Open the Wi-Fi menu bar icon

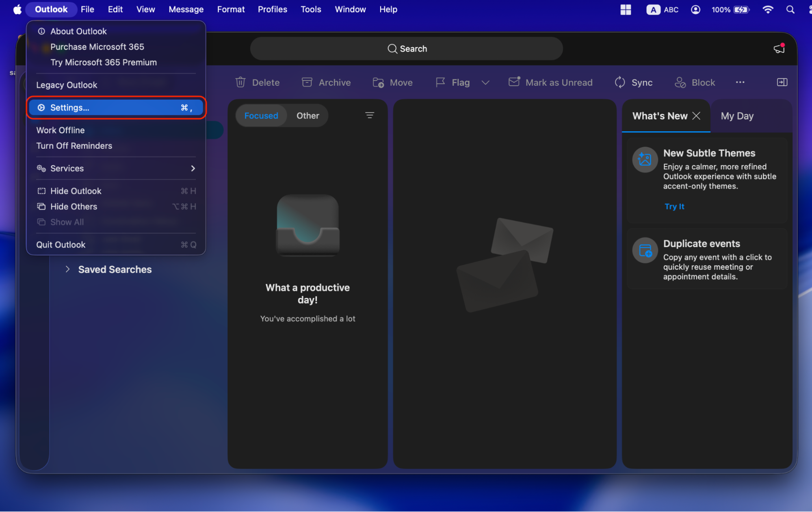click(x=768, y=9)
